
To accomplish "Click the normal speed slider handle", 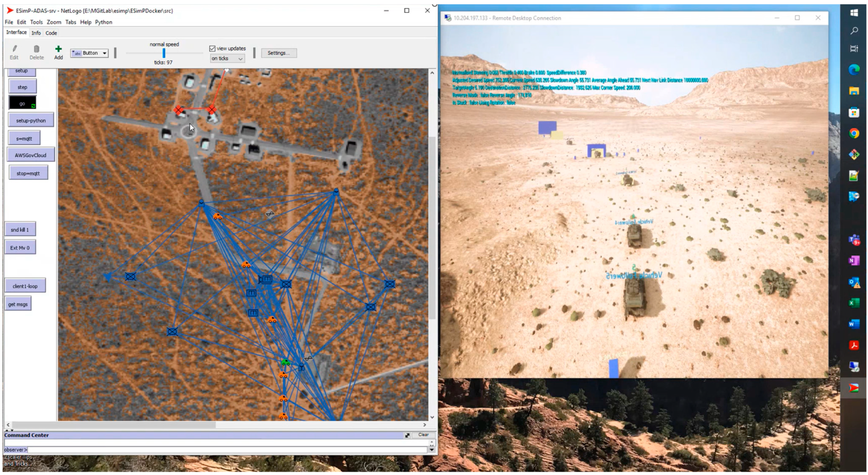I will (x=164, y=53).
